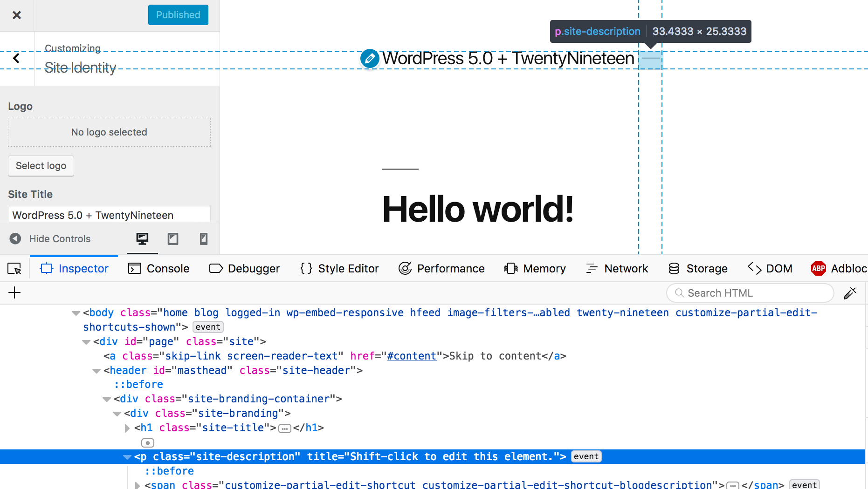Collapse the site-branding div node

[117, 414]
